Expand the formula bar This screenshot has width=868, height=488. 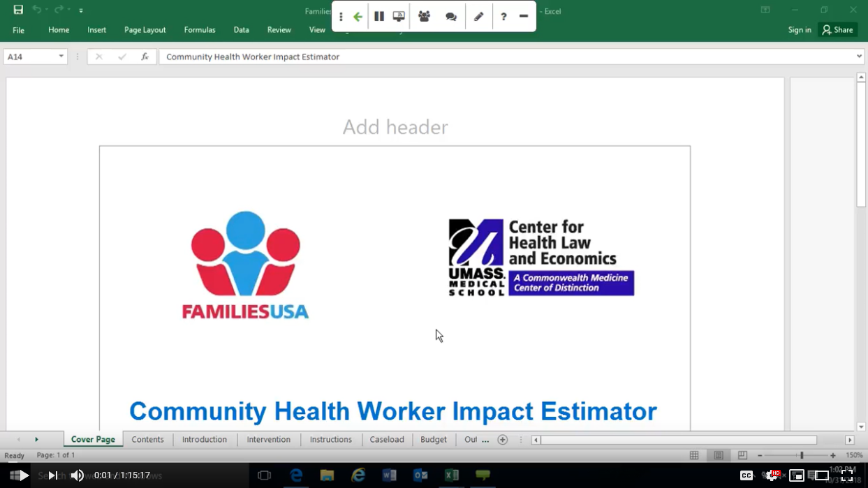point(860,57)
